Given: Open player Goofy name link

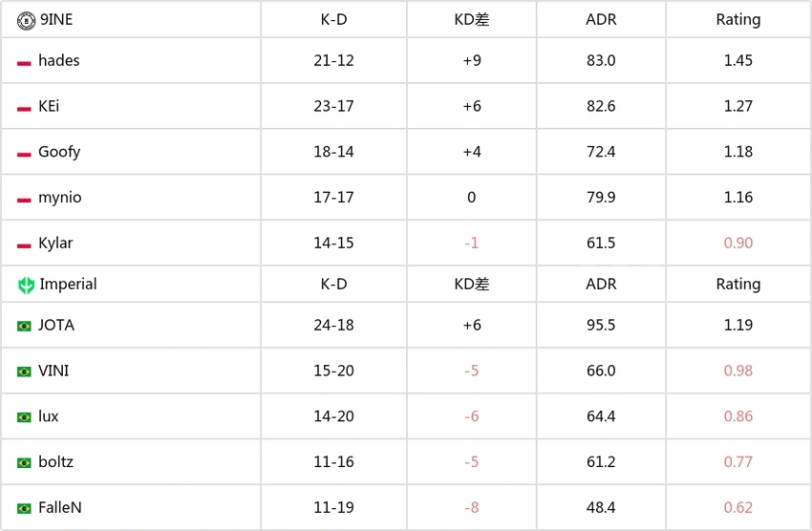Looking at the screenshot, I should [x=59, y=152].
